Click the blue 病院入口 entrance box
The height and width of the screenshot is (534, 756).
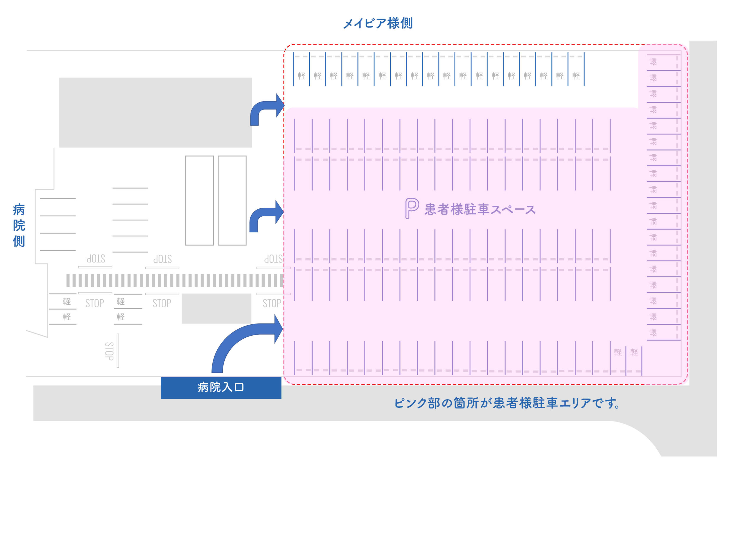coord(221,388)
